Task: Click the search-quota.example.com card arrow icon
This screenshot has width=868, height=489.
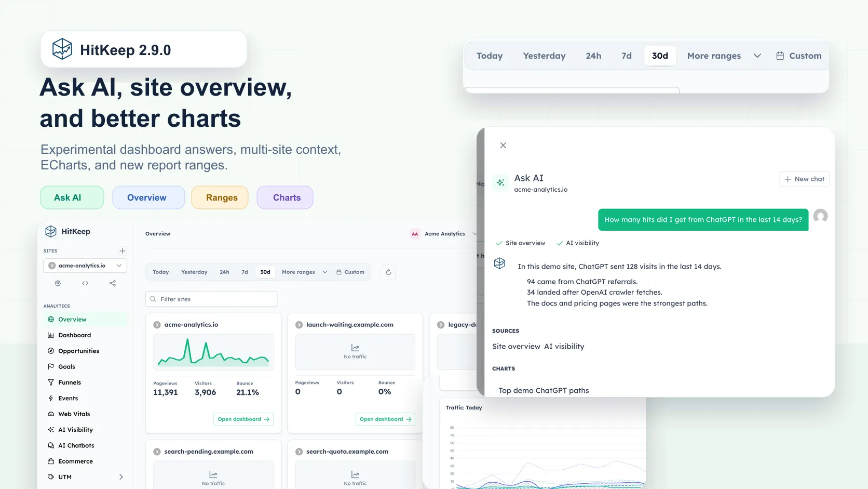Action: 299,452
